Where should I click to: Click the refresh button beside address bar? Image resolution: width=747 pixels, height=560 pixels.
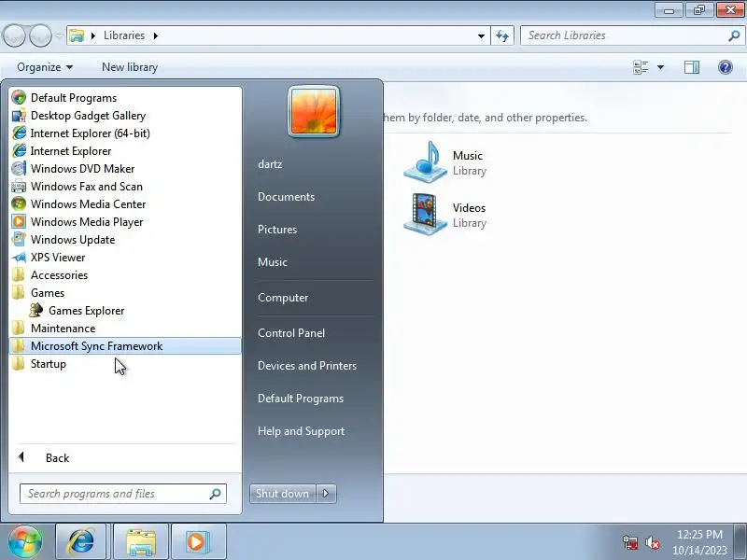tap(502, 35)
